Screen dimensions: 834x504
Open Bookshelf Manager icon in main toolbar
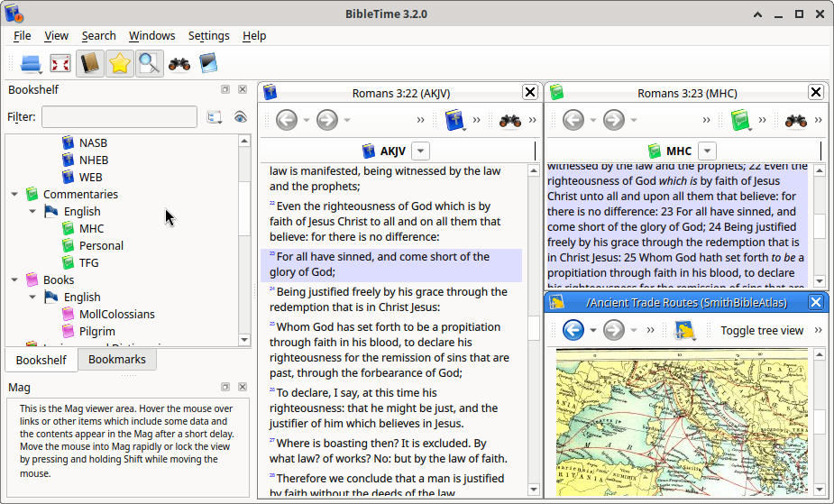(208, 64)
